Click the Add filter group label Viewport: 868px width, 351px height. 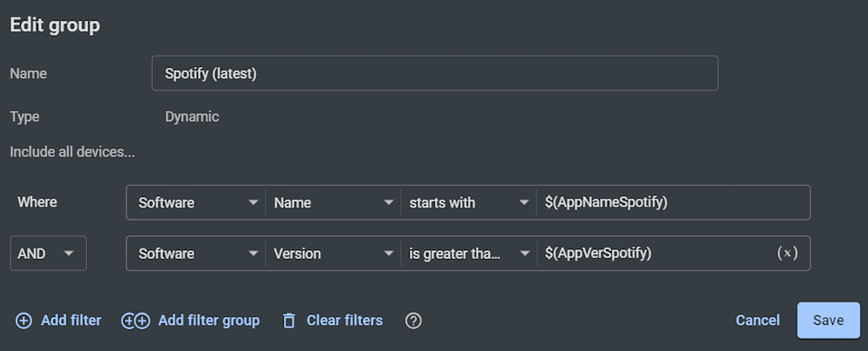point(208,321)
